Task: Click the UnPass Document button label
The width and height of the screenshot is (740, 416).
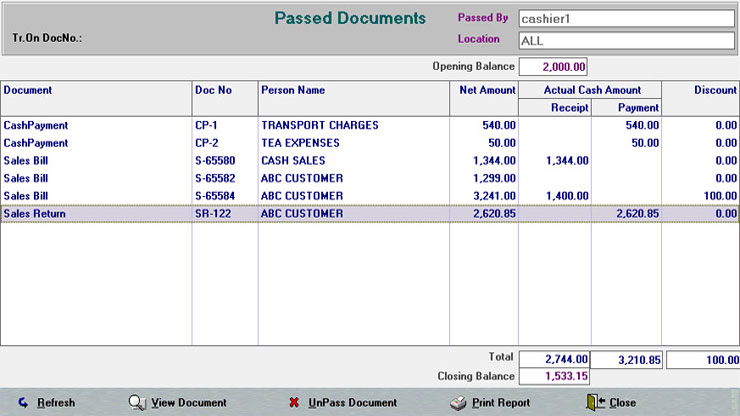Action: click(353, 403)
